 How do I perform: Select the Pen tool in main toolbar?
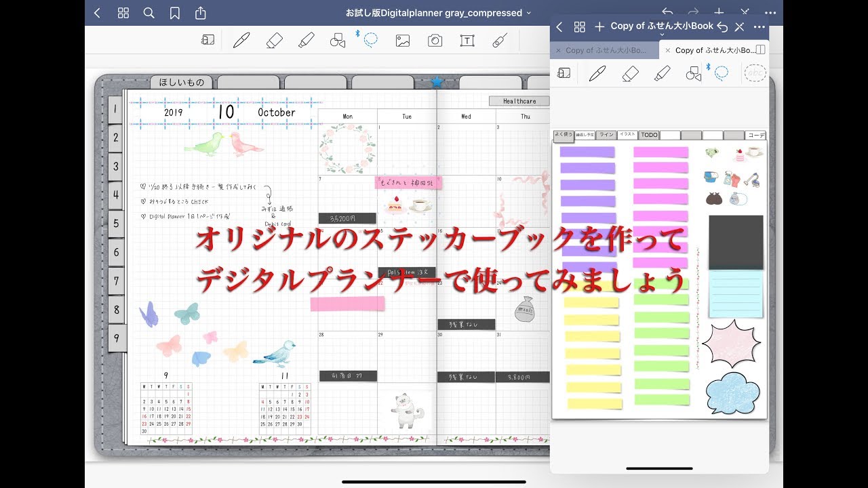click(x=241, y=40)
